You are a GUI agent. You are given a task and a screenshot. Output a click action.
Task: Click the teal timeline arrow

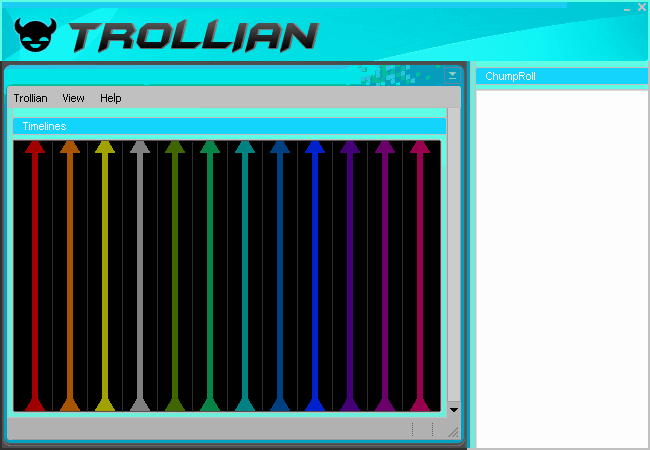(x=245, y=275)
